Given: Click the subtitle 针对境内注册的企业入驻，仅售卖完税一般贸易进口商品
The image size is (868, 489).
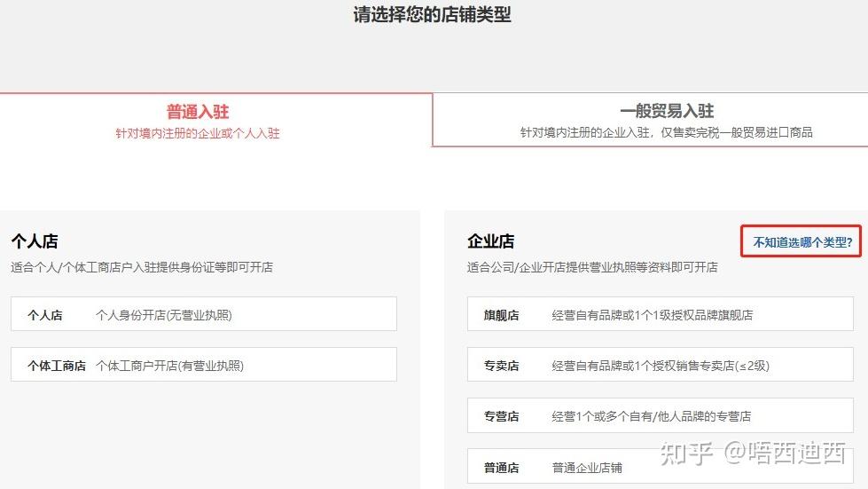Looking at the screenshot, I should coord(666,132).
